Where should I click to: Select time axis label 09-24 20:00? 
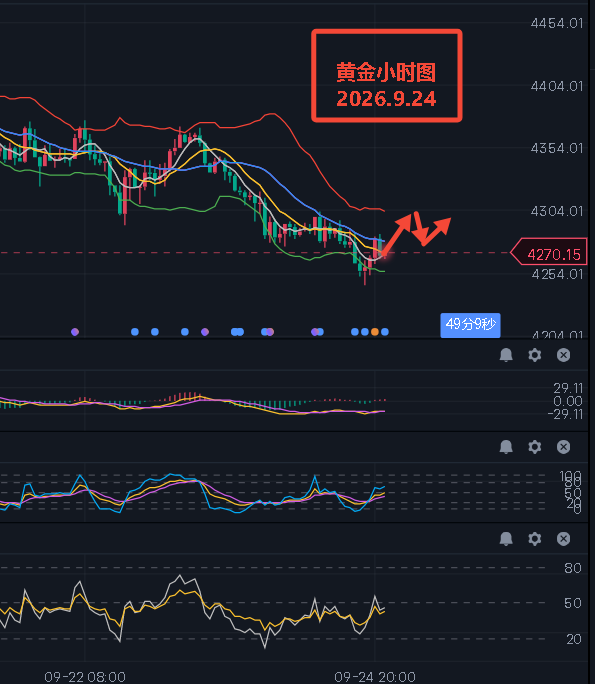(x=375, y=677)
